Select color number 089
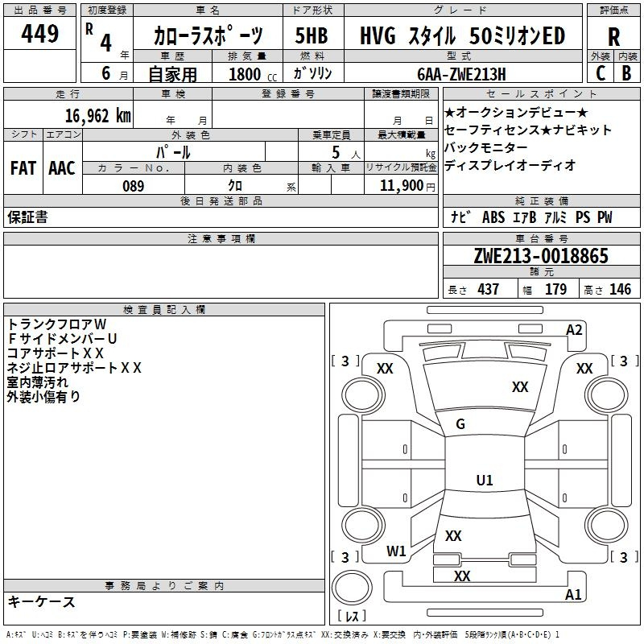 click(x=133, y=186)
